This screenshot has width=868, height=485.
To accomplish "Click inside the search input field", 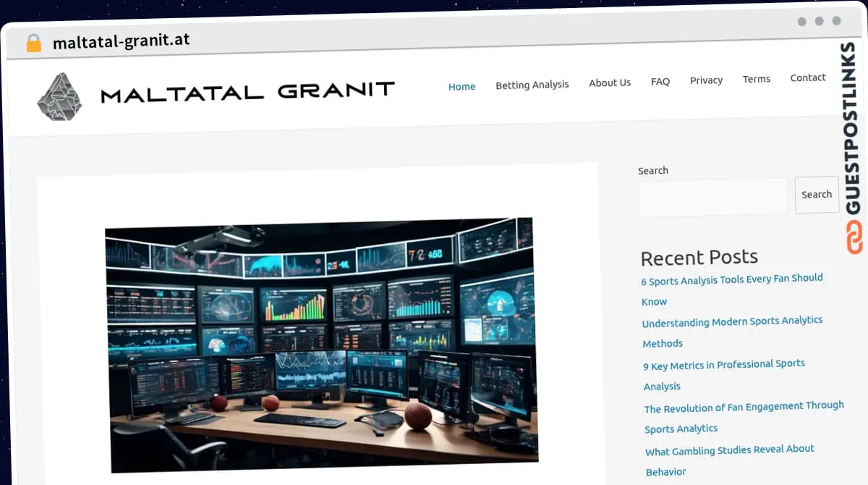I will [x=713, y=195].
